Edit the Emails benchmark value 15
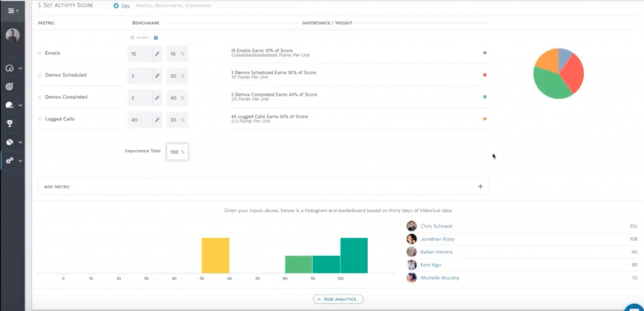The height and width of the screenshot is (311, 644). click(140, 54)
